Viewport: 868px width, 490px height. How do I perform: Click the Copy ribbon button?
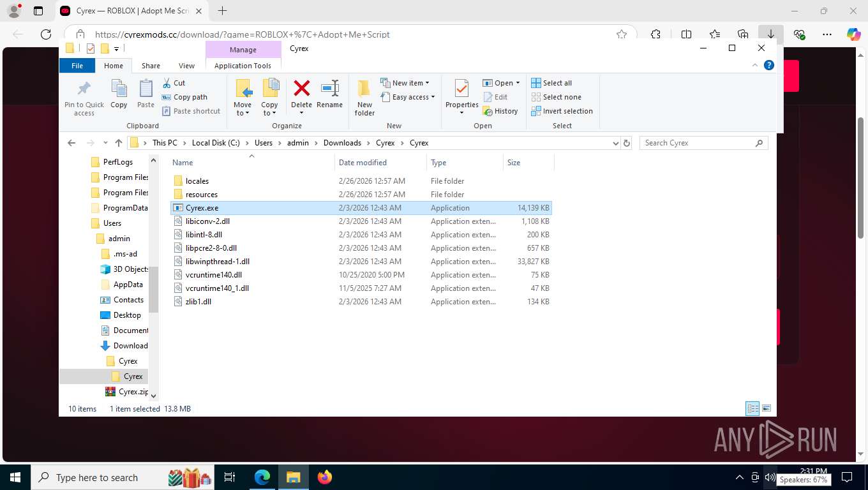119,94
